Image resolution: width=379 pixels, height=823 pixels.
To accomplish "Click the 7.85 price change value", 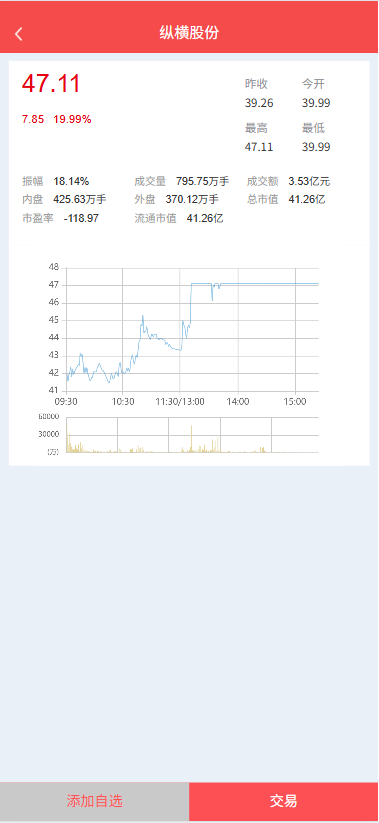I will pos(33,120).
